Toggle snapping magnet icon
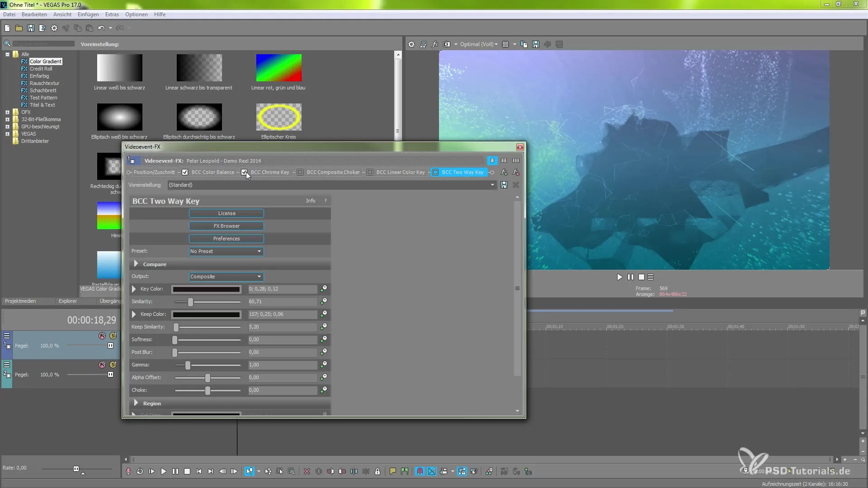The image size is (868, 488). tap(420, 471)
